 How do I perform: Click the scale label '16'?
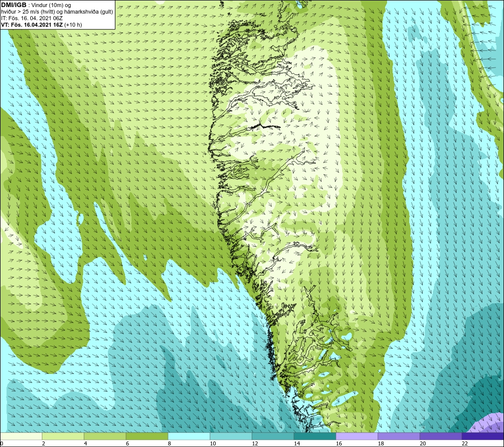339,444
